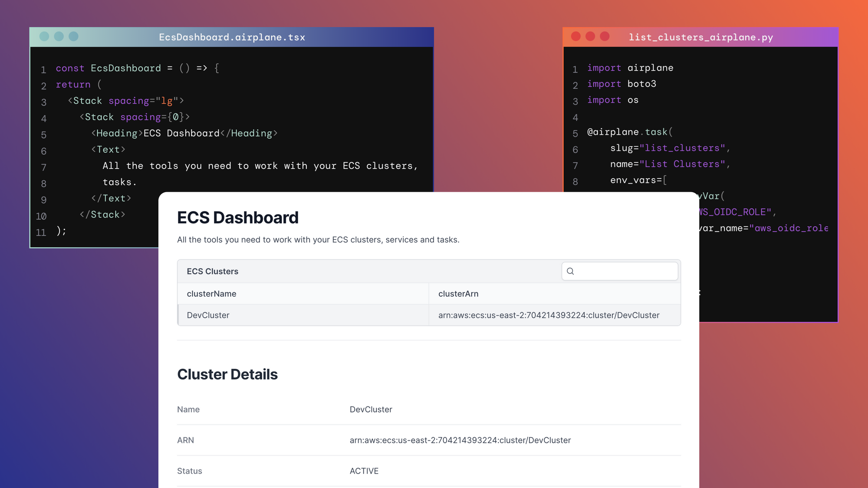Screen dimensions: 868x488
Task: Click 'import boto3' line in py window
Action: tap(621, 84)
